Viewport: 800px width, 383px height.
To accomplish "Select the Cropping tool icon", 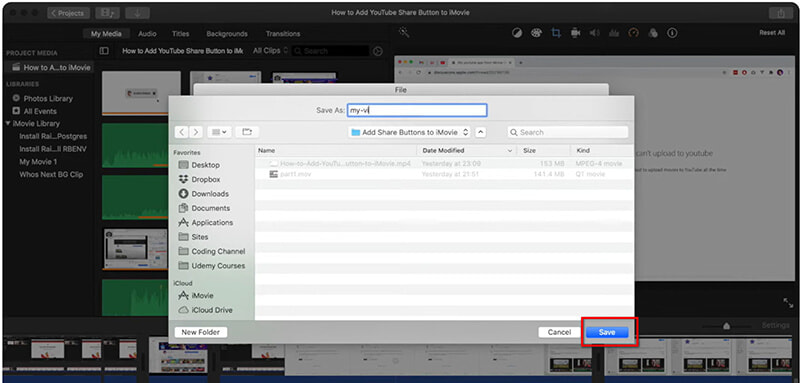I will [x=556, y=33].
